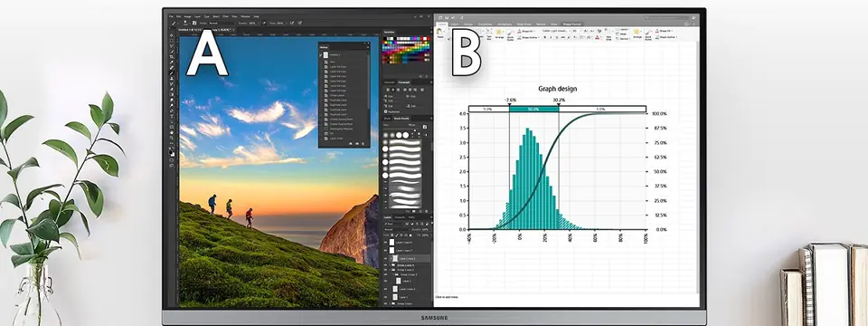The image size is (868, 326).
Task: Toggle visibility eye of Layer 1 copy 6
Action: pos(385,243)
